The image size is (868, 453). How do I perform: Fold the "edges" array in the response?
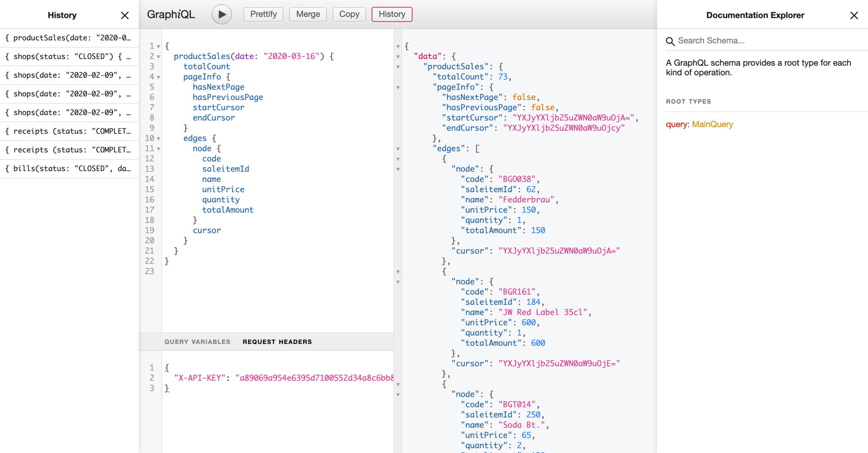click(x=398, y=149)
